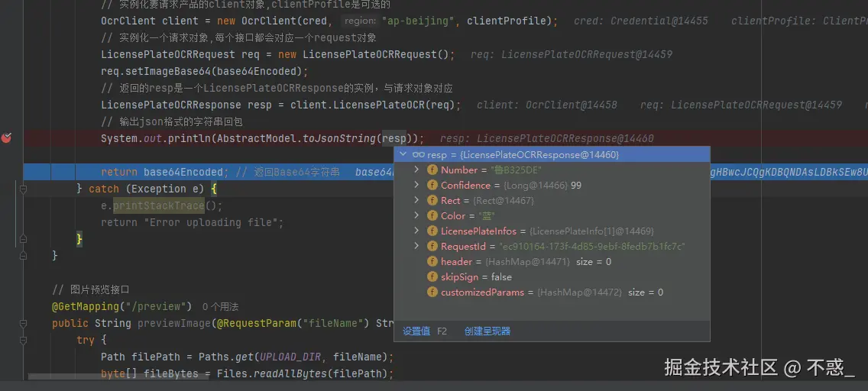Click setImageBase64 in the req call
This screenshot has height=391, width=868.
click(168, 71)
